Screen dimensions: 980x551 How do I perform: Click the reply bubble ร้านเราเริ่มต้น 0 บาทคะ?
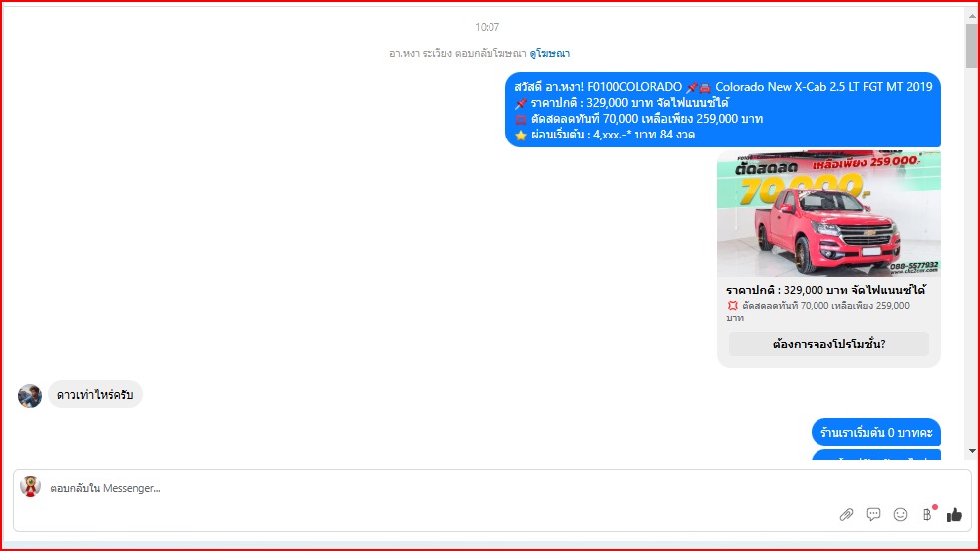click(876, 432)
